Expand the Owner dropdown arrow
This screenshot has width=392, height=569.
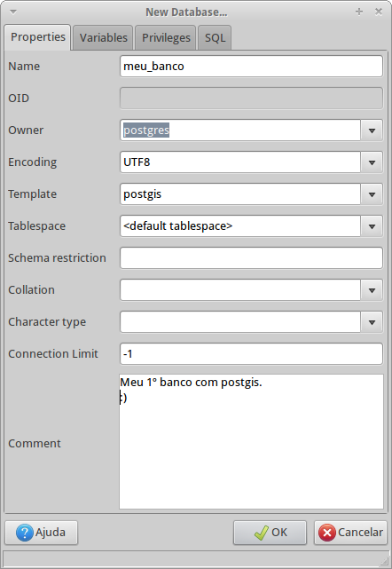point(372,130)
